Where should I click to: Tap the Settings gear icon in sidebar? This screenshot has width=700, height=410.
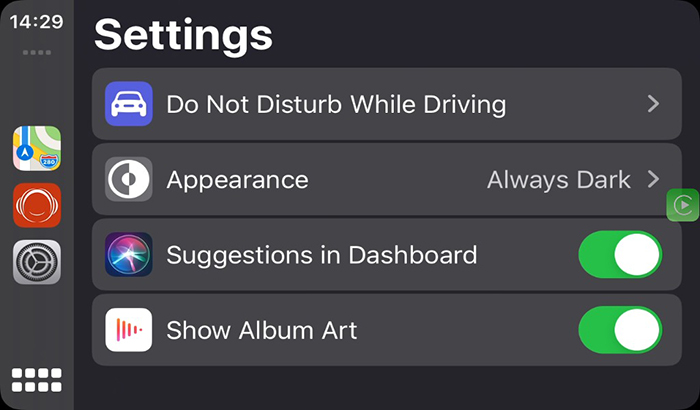click(x=37, y=263)
